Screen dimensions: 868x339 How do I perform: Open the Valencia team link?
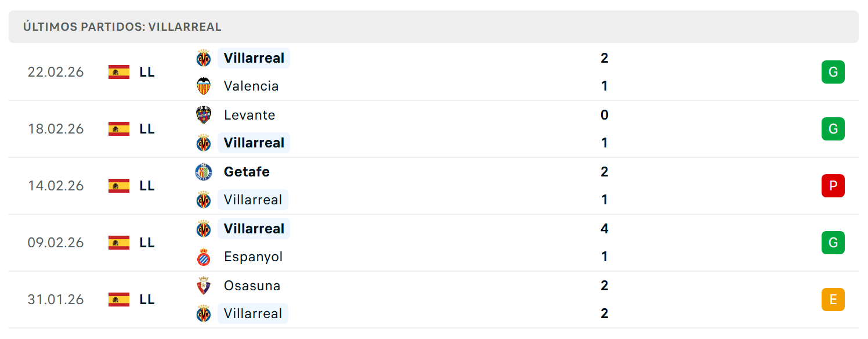(x=251, y=86)
